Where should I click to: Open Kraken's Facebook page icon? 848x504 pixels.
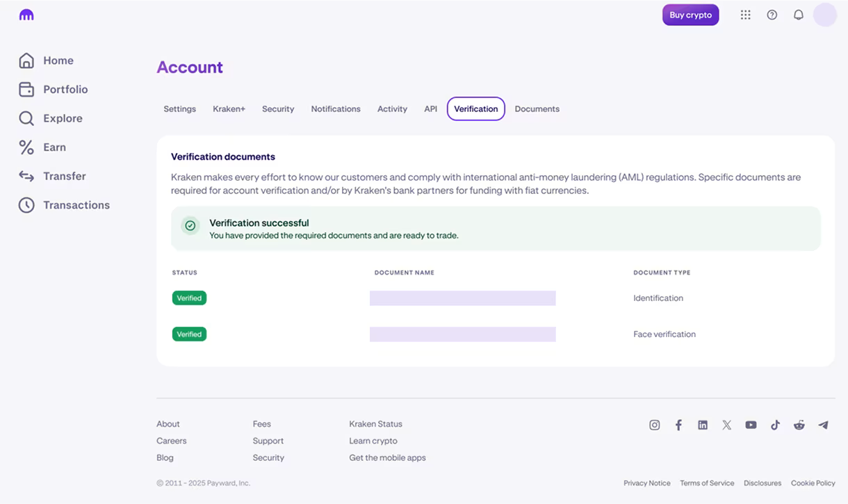pyautogui.click(x=678, y=425)
